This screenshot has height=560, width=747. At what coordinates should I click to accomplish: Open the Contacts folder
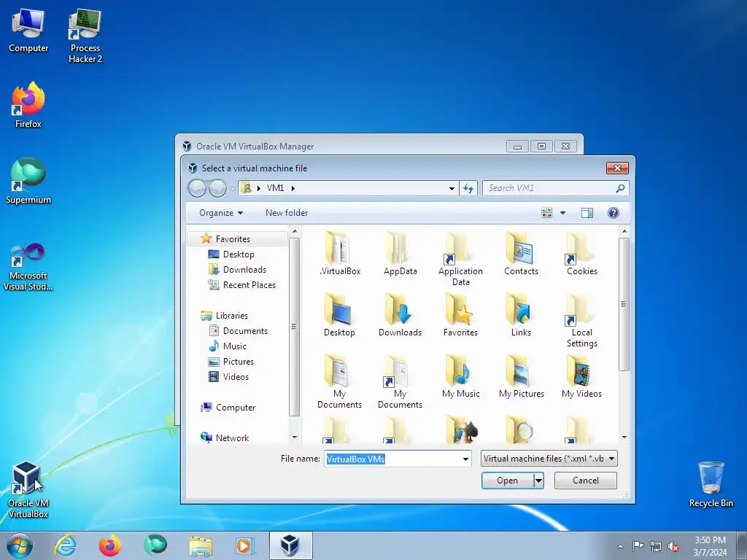tap(521, 254)
